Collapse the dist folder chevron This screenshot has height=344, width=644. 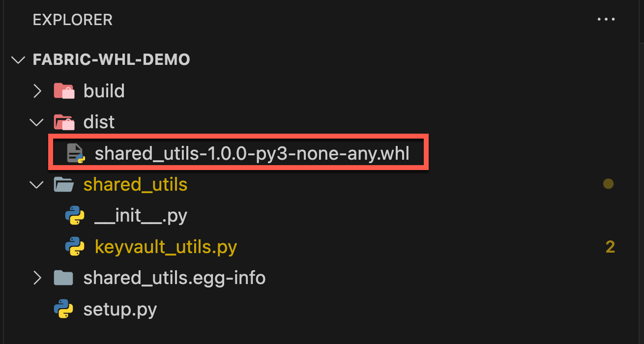coord(37,122)
